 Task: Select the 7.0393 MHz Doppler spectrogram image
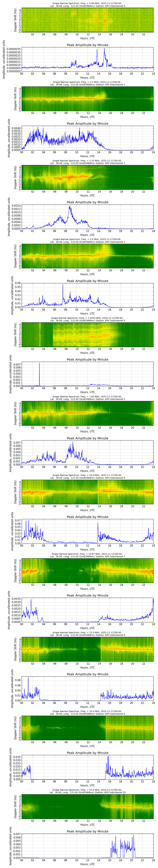click(87, 335)
